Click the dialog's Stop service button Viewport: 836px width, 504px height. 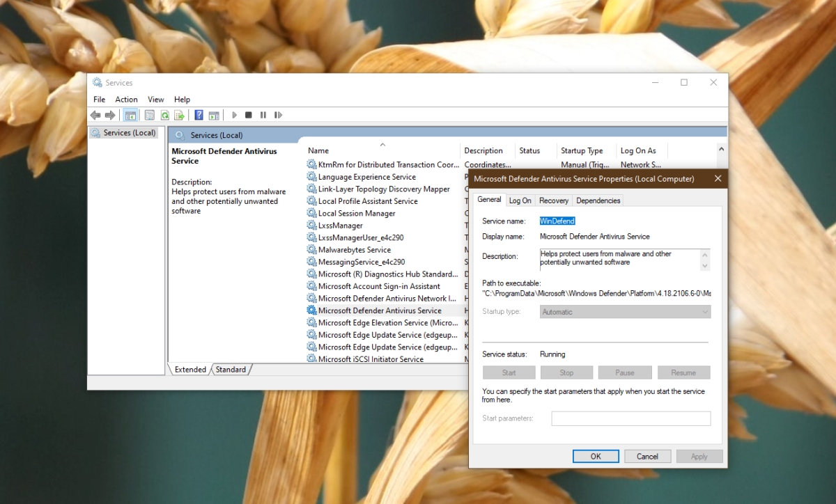tap(566, 372)
